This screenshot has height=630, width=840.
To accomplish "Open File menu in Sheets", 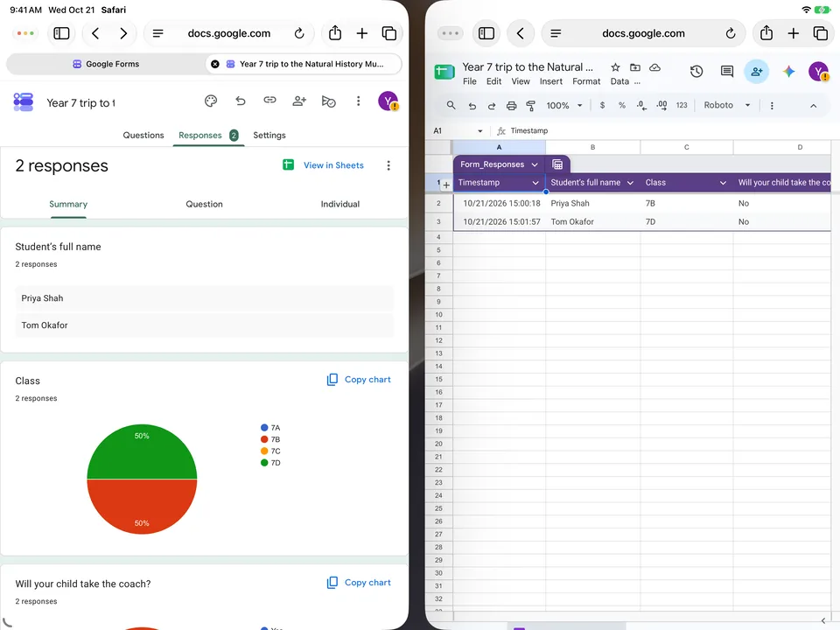I will [x=470, y=81].
